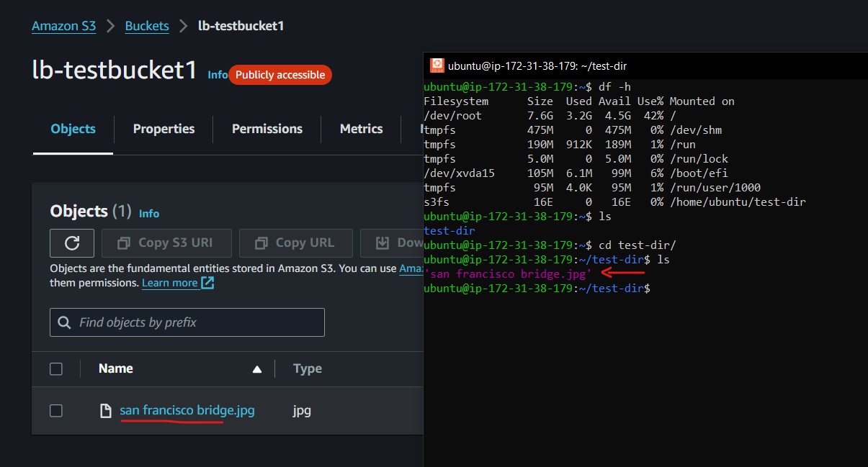Click the file icon beside san francisco bridge.jpg
Viewport: 868px width, 467px height.
click(x=105, y=409)
